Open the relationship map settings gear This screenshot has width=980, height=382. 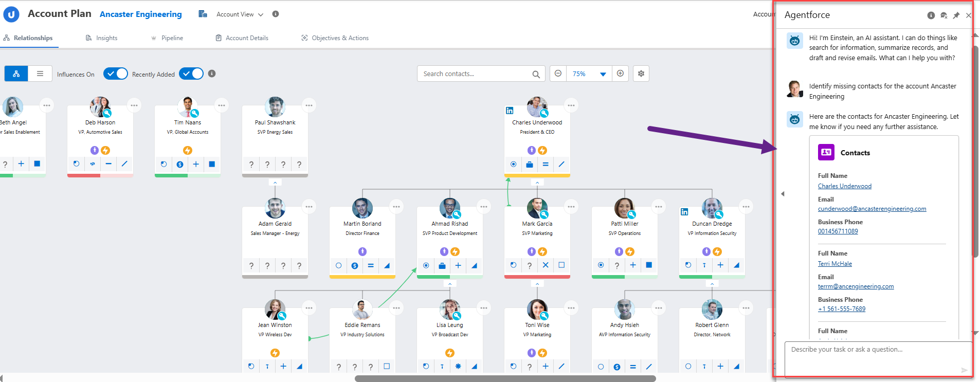pos(641,74)
